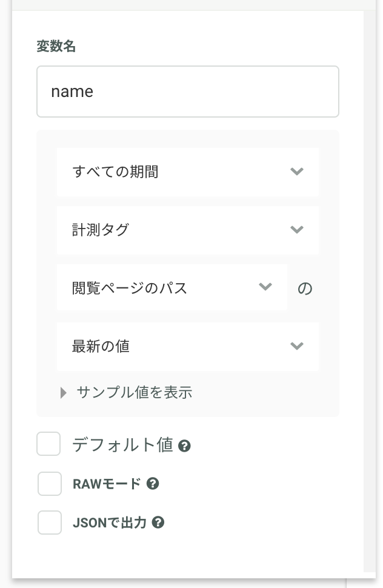Click the disclosure triangle beside サンプル値を表示
Image resolution: width=383 pixels, height=588 pixels.
coord(64,393)
